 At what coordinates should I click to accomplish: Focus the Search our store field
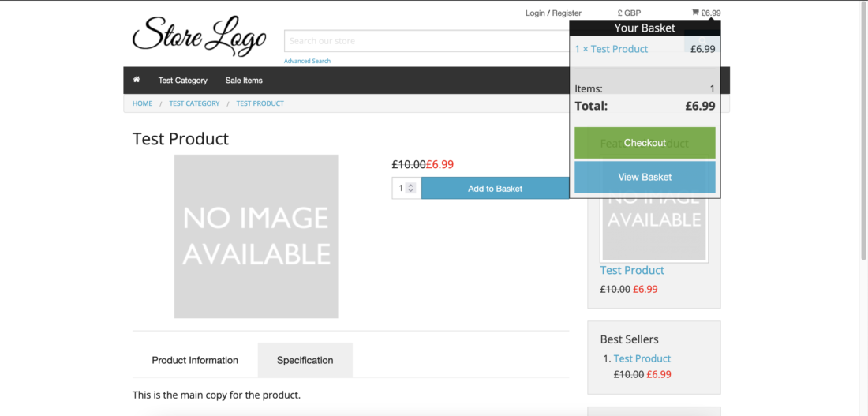tap(427, 41)
